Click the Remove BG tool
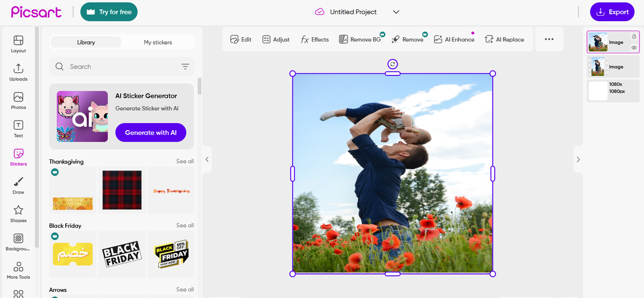This screenshot has height=298, width=644. (x=360, y=39)
